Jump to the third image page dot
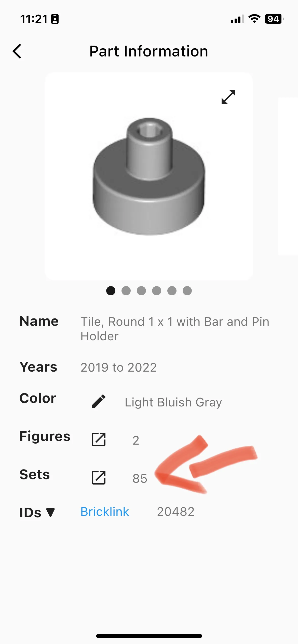Viewport: 298px width, 644px height. (141, 291)
